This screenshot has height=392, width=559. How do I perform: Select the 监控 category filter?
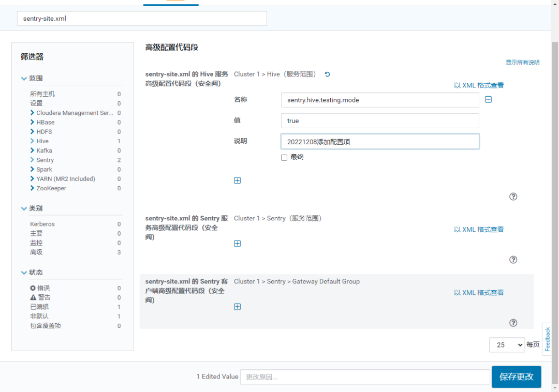pos(36,243)
